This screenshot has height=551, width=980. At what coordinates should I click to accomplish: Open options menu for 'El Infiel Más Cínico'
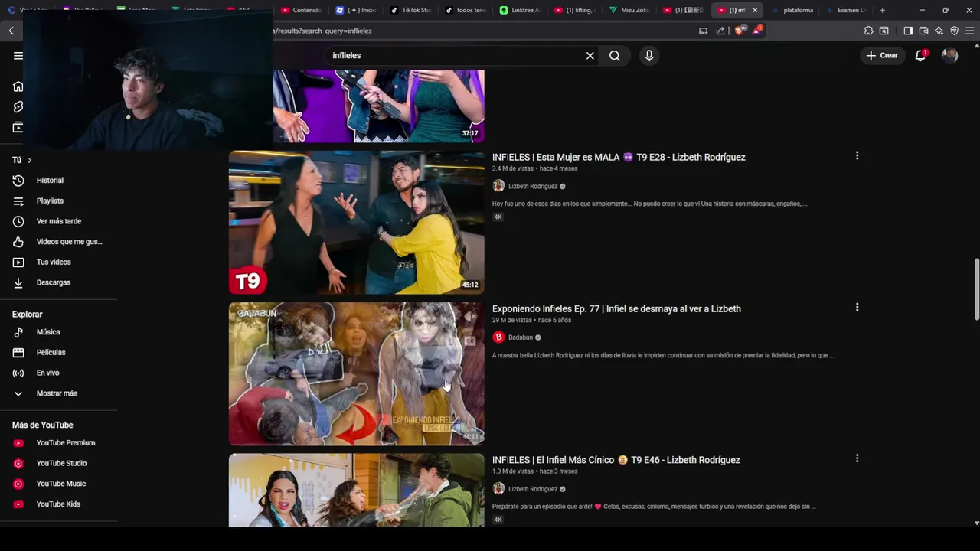pos(857,458)
